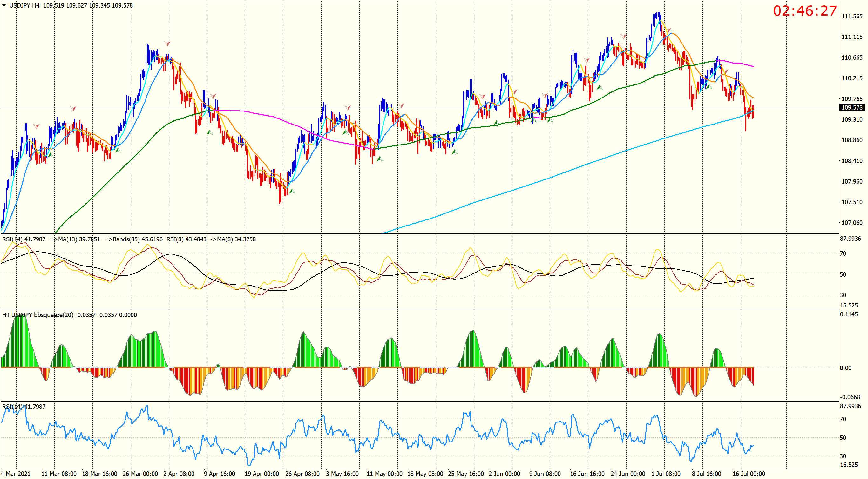Click the current price tag 109.578
The height and width of the screenshot is (479, 868).
(852, 107)
